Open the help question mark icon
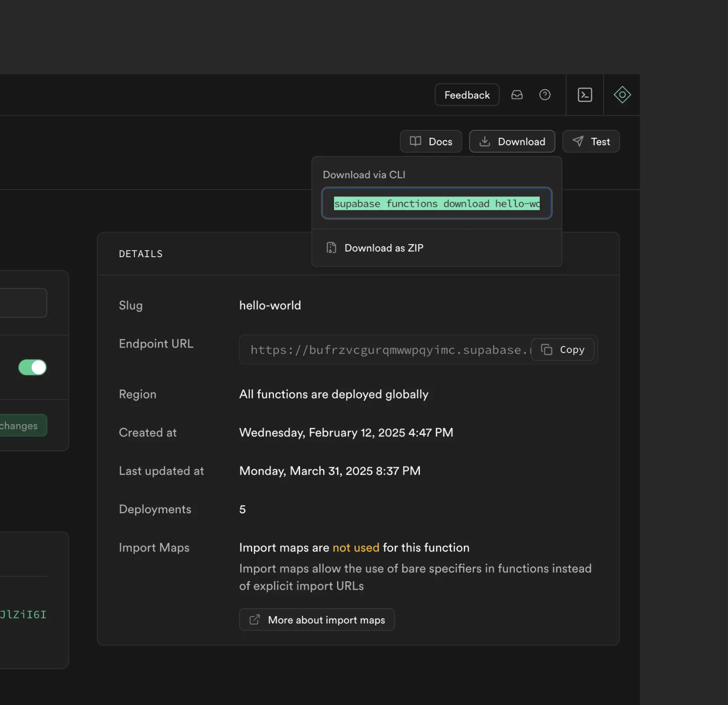Screen dimensions: 728x705 (545, 95)
